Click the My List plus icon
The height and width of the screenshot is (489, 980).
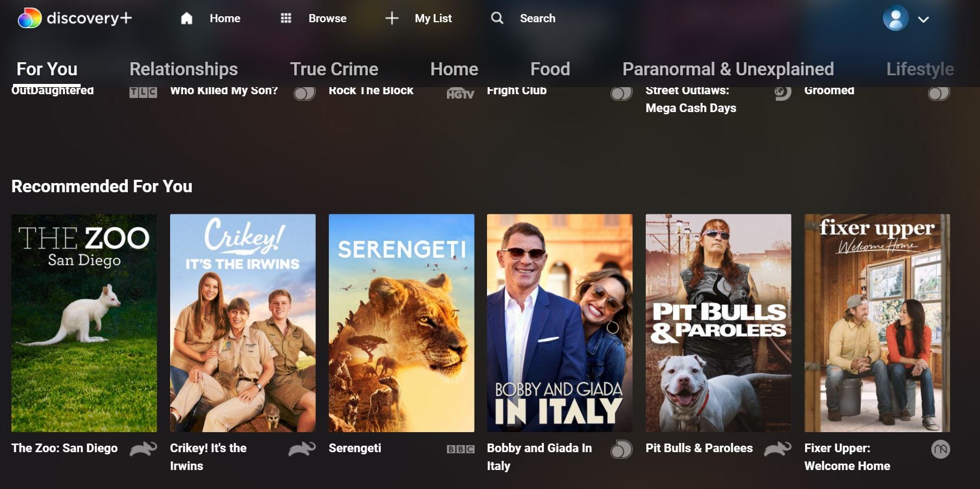pyautogui.click(x=392, y=18)
